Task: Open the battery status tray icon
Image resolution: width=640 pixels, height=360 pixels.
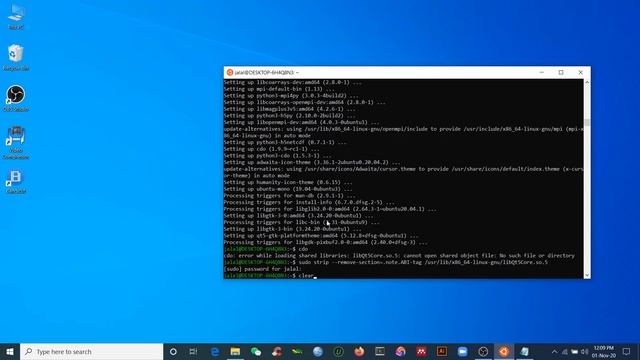Action: [x=575, y=352]
